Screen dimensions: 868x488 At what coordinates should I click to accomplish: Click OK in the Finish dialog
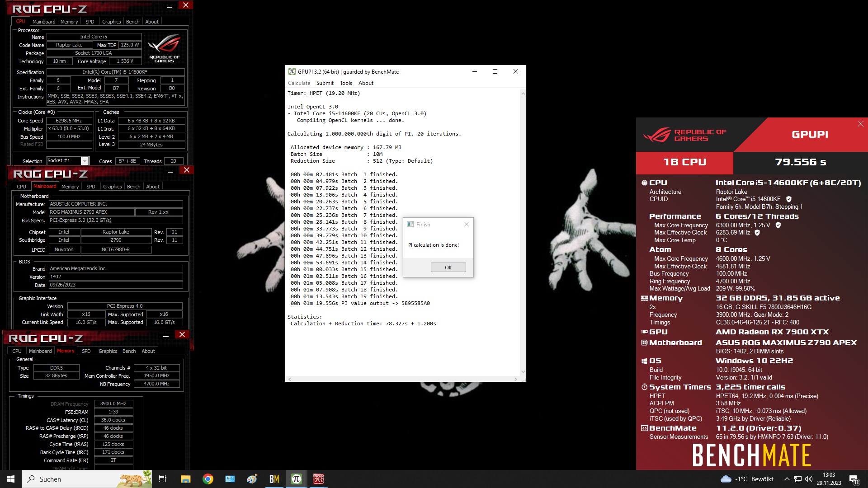448,267
